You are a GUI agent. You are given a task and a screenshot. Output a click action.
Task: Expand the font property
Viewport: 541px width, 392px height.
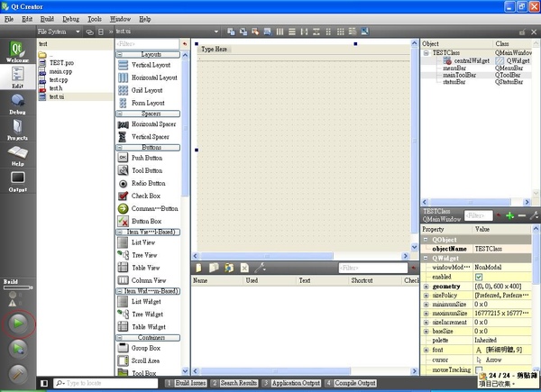pos(426,350)
